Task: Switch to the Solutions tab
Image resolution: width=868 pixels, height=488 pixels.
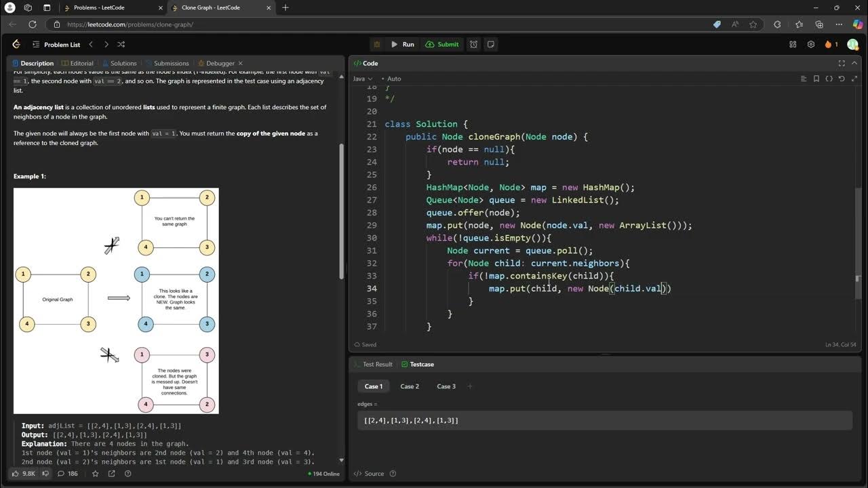Action: [x=119, y=63]
